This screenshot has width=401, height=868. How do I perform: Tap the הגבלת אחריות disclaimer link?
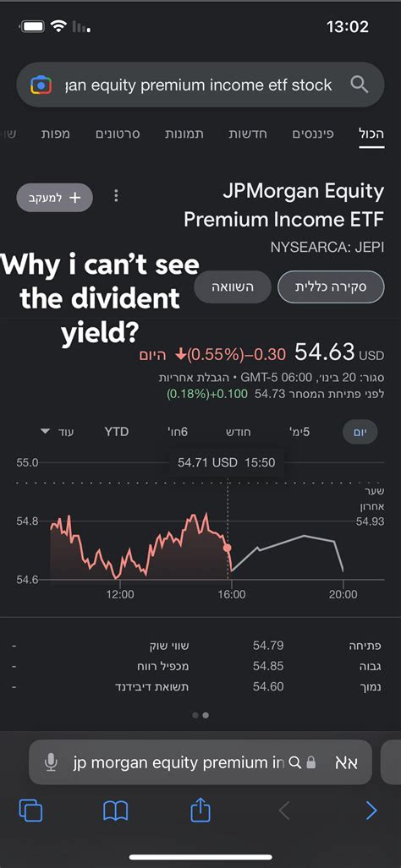coord(195,378)
